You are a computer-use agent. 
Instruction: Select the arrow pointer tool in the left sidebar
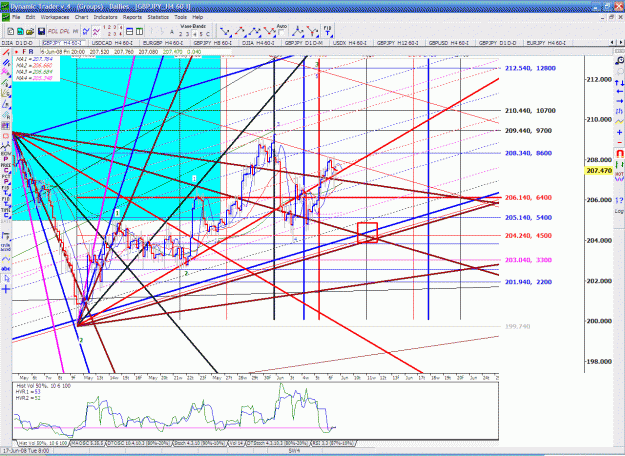point(6,279)
